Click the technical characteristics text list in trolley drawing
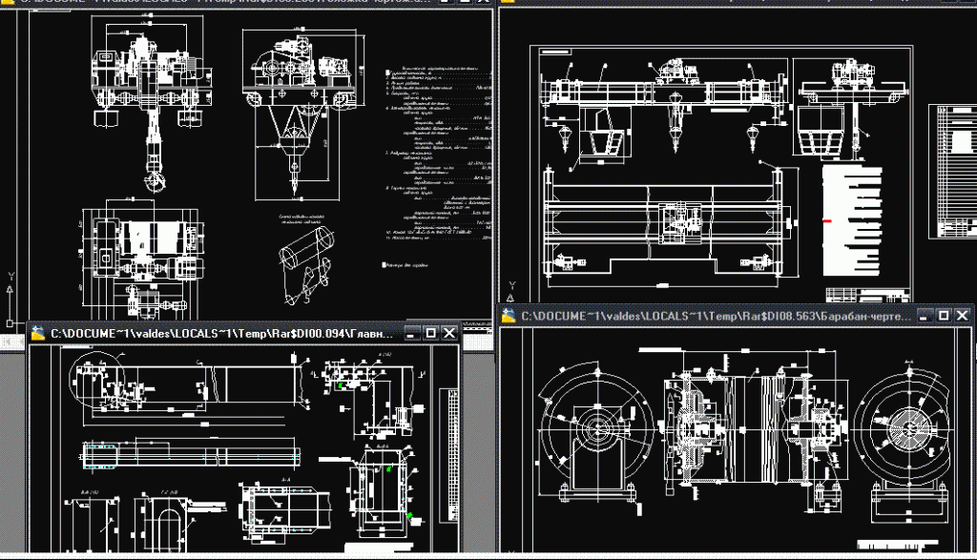Image resolution: width=977 pixels, height=560 pixels. pos(439,154)
